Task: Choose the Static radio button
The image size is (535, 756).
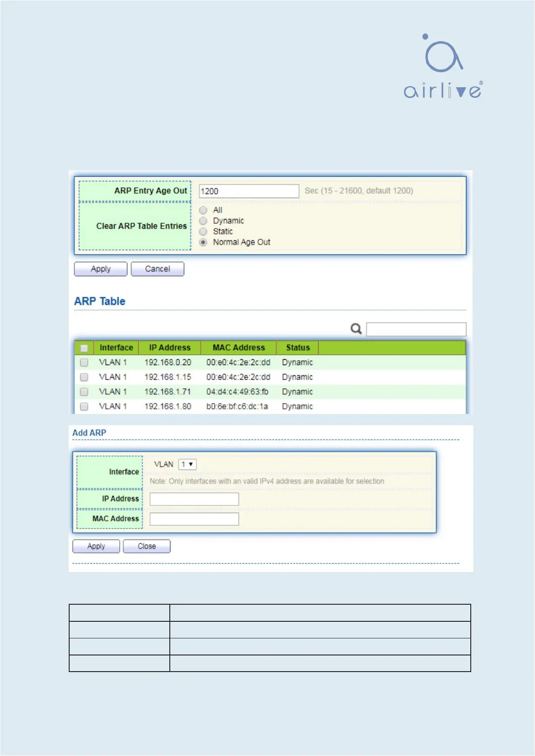Action: [x=203, y=232]
